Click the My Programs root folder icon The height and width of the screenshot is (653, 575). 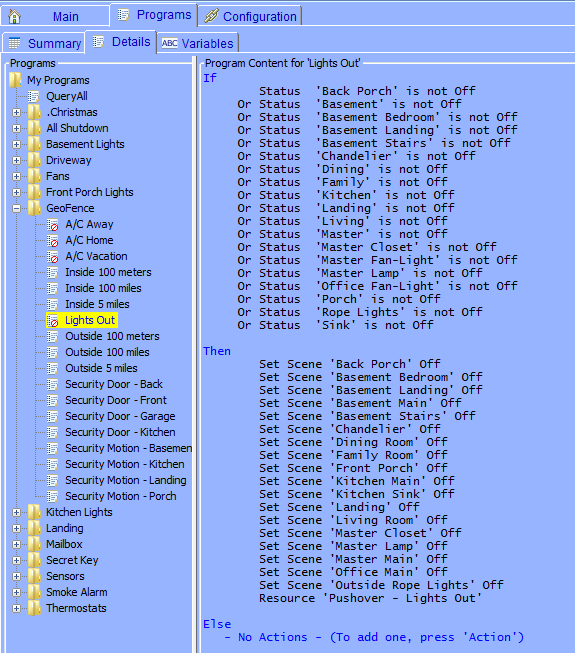pos(15,80)
